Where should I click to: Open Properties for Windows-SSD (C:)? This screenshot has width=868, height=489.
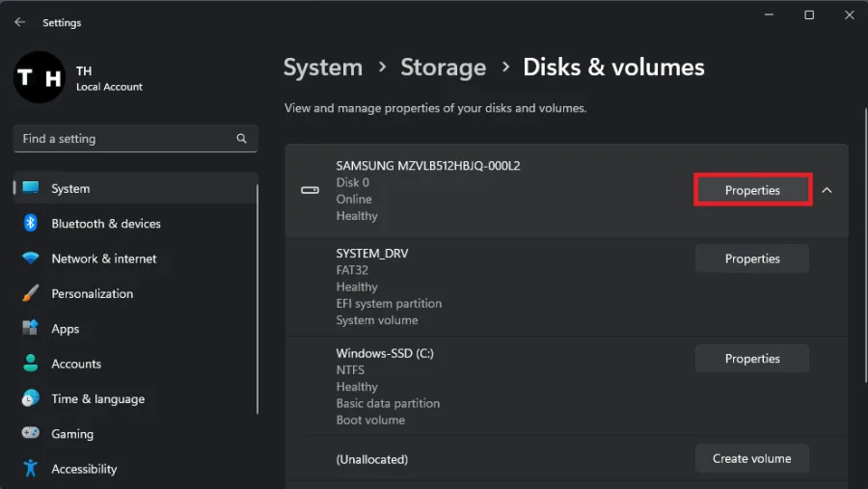click(x=752, y=358)
